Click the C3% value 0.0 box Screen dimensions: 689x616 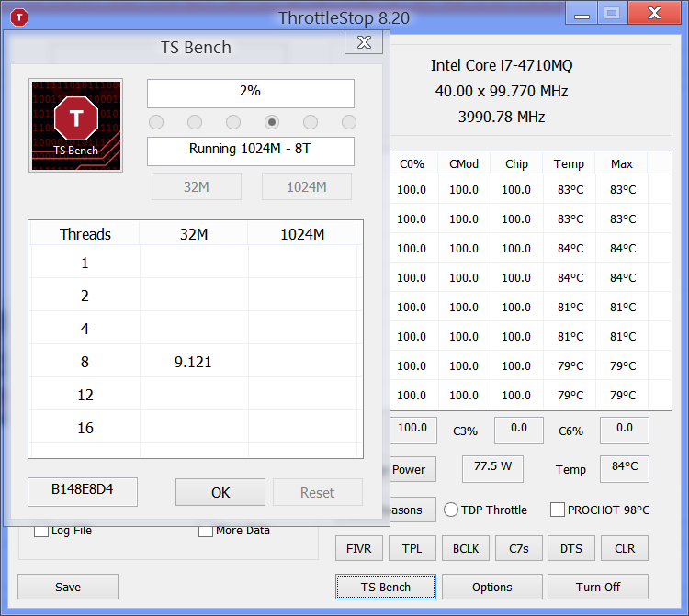519,430
